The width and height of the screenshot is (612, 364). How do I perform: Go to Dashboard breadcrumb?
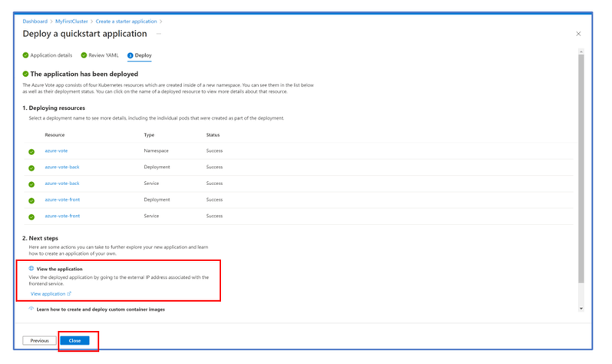click(35, 22)
